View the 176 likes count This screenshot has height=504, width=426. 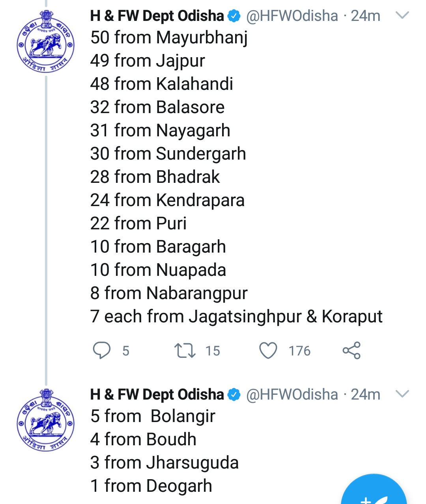[299, 351]
